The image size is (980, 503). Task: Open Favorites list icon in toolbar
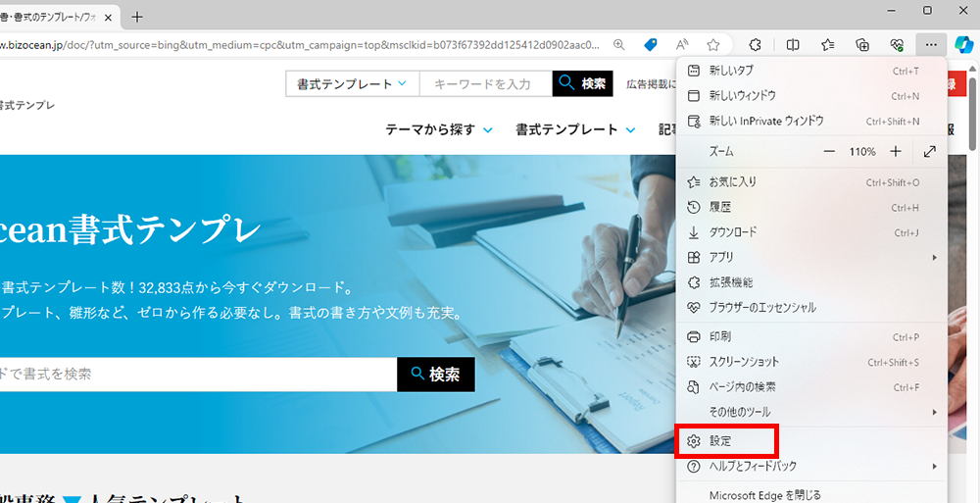828,44
